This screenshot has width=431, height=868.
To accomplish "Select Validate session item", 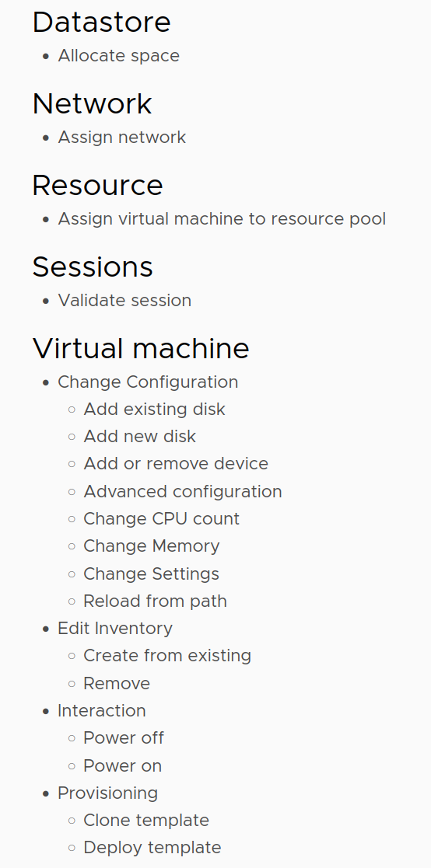I will [124, 301].
